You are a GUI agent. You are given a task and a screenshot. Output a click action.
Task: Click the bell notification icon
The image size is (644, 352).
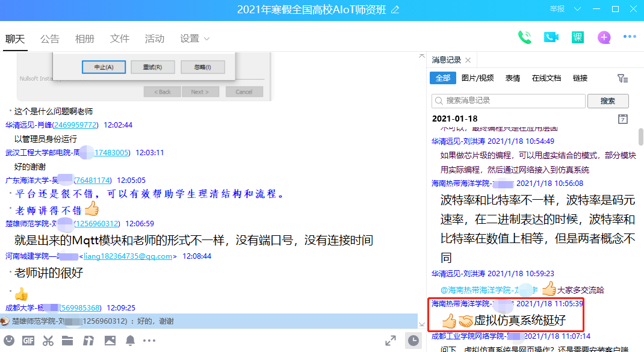(x=130, y=341)
